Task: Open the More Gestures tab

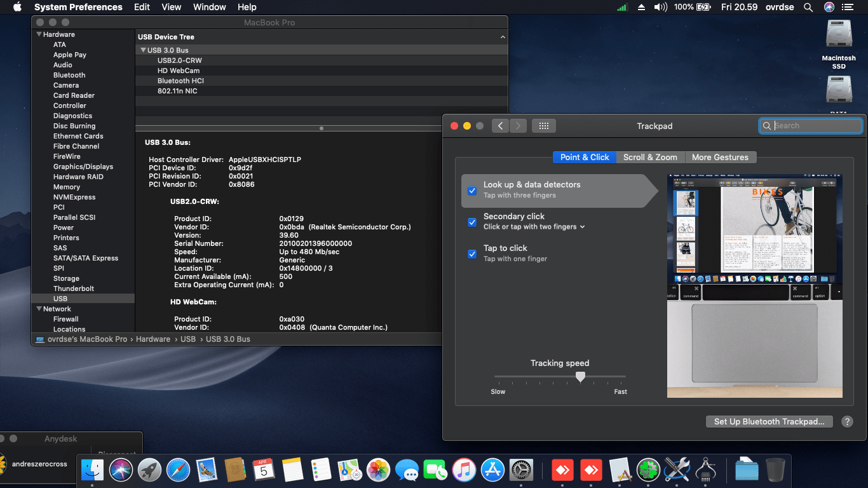Action: point(720,157)
